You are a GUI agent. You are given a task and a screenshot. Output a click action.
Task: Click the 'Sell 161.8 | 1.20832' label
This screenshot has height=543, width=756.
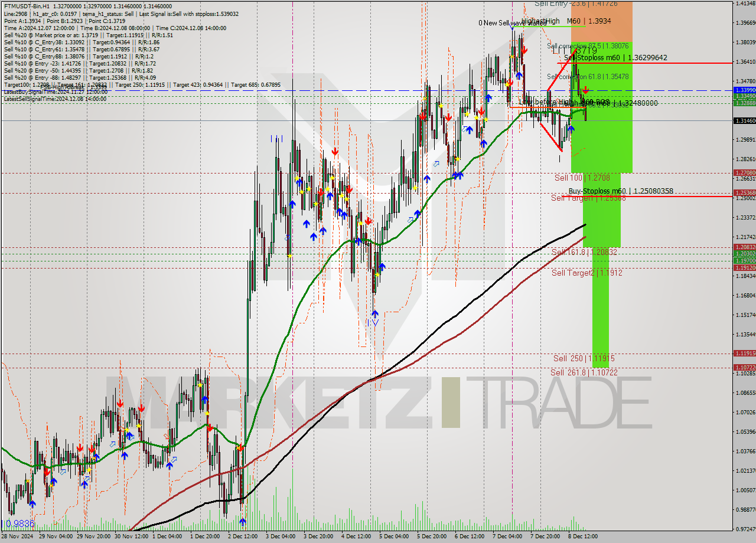pos(584,252)
